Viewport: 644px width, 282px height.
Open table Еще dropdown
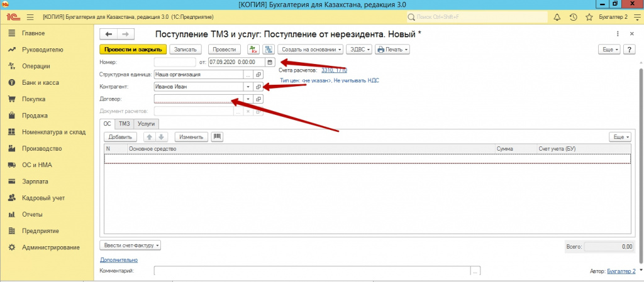[619, 137]
